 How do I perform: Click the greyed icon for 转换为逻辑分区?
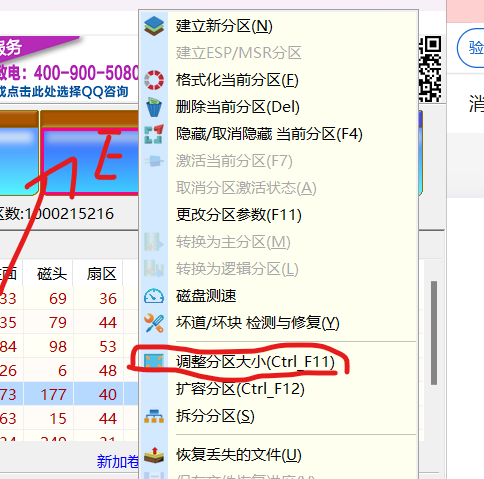[154, 269]
